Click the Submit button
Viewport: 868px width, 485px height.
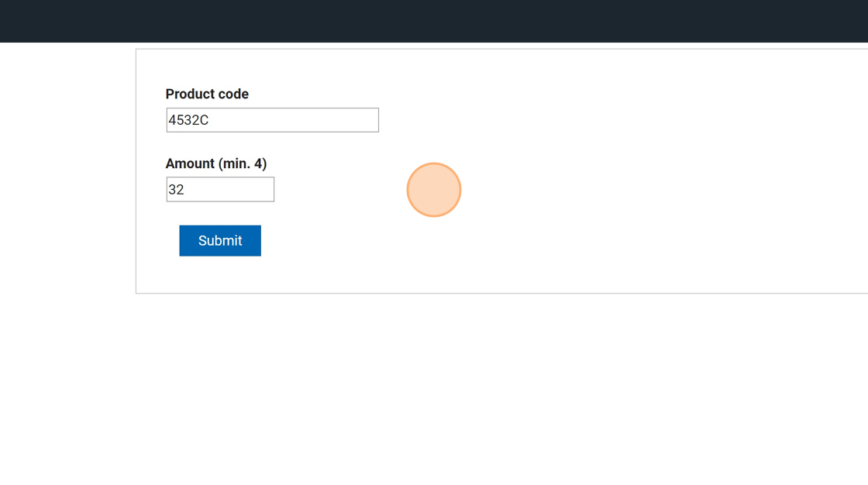coord(220,241)
